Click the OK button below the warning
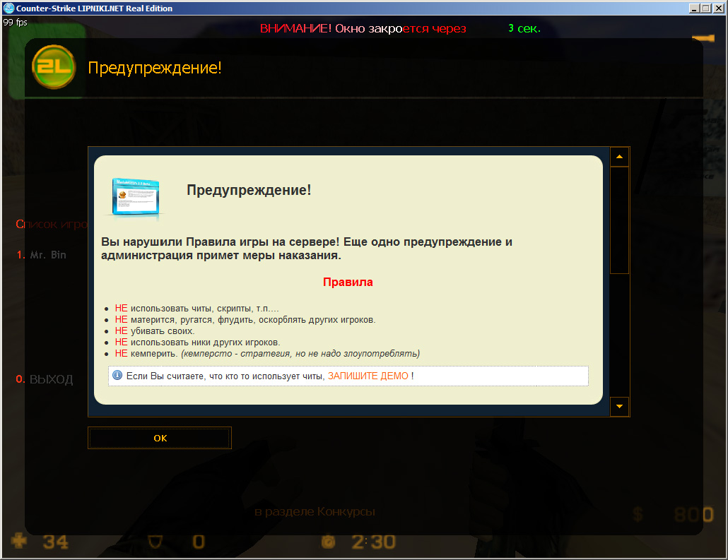The image size is (728, 560). coord(160,438)
